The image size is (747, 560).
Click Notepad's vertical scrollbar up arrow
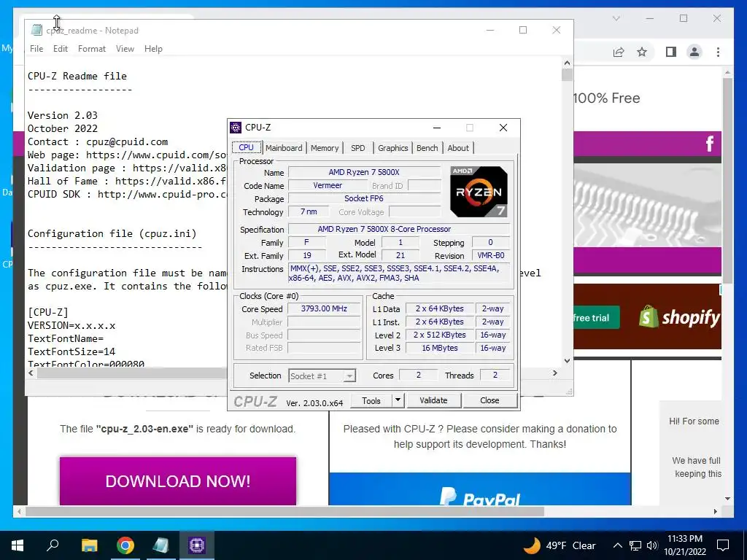tap(567, 63)
